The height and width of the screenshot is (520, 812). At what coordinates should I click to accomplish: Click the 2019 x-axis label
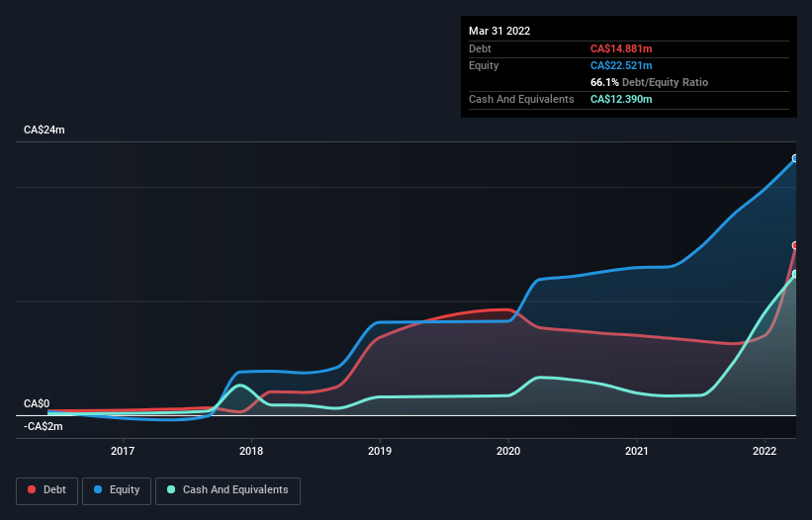pyautogui.click(x=380, y=451)
